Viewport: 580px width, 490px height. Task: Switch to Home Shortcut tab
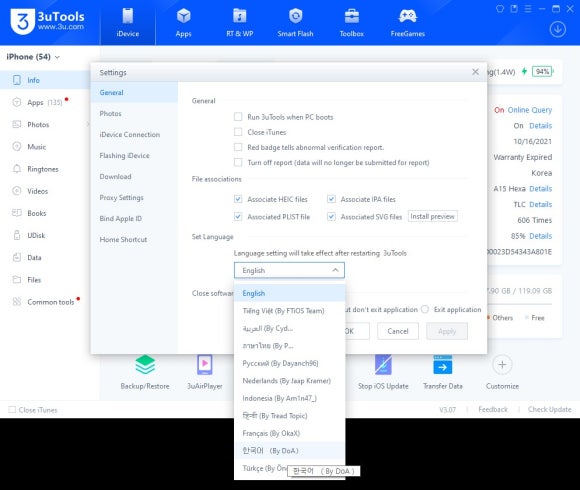[x=134, y=240]
